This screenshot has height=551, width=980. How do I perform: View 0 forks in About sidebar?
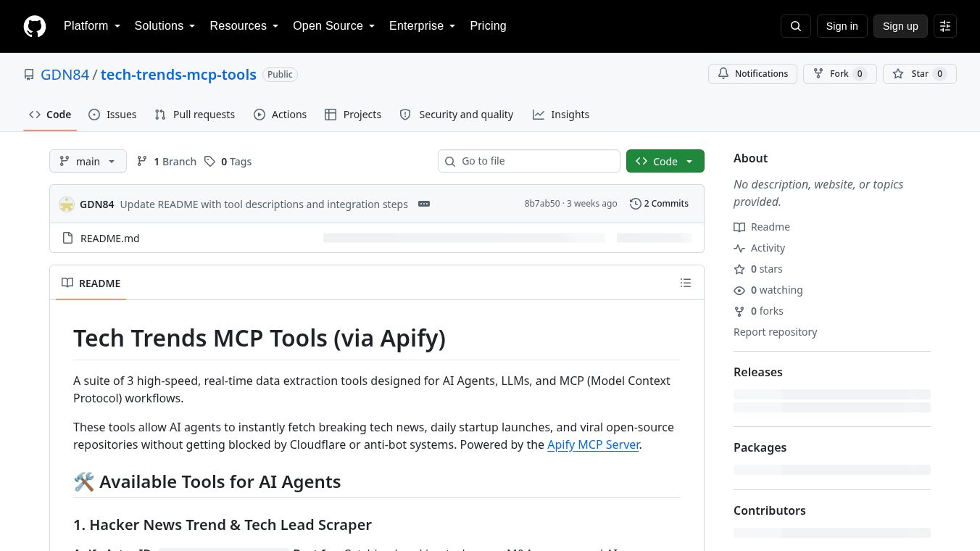(x=759, y=311)
